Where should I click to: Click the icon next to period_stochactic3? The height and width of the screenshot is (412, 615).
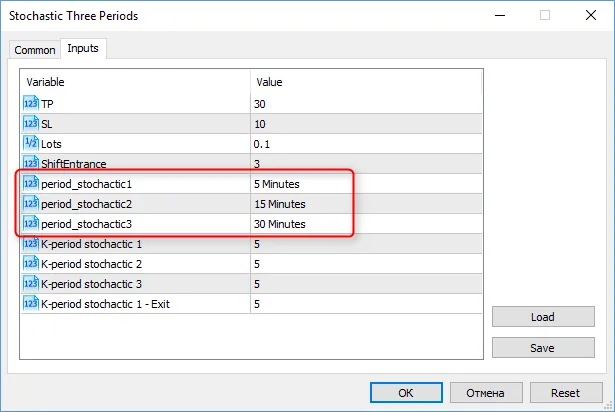point(30,224)
